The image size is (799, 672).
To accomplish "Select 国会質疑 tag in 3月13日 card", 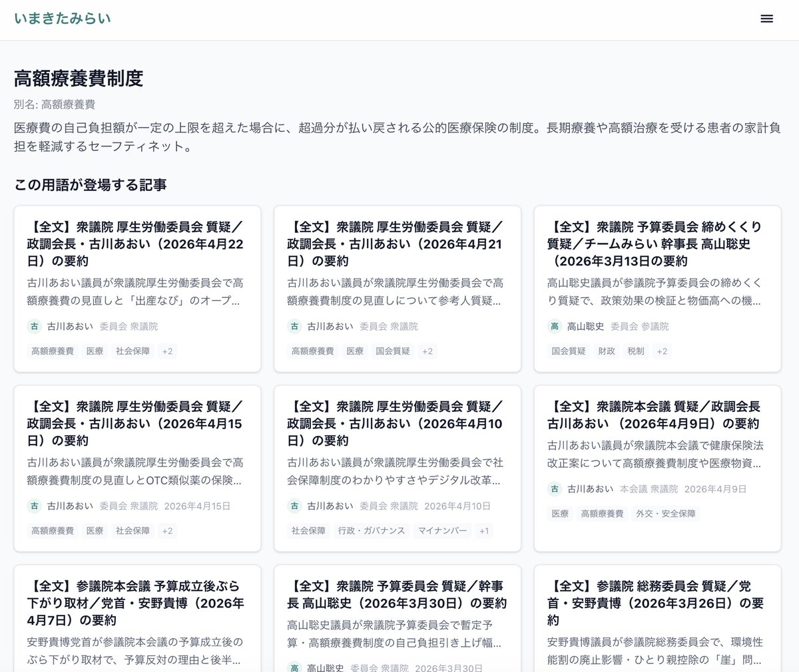I will point(569,351).
